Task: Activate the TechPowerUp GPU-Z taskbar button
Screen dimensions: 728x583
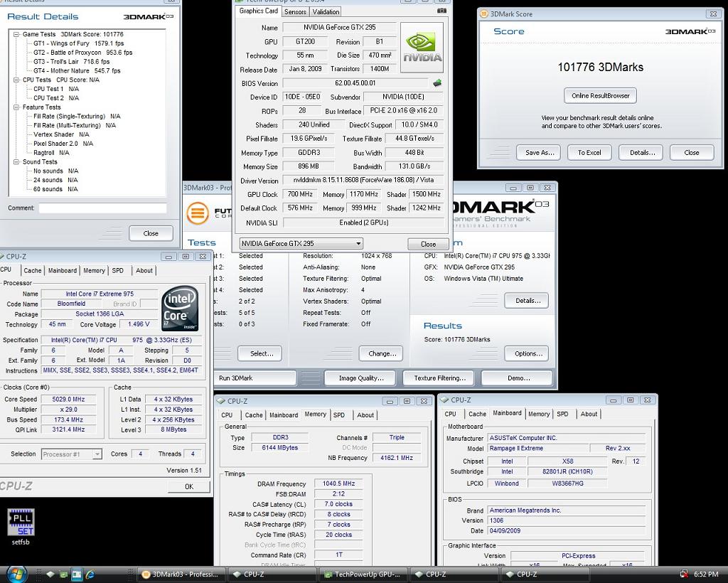Action: coord(365,574)
